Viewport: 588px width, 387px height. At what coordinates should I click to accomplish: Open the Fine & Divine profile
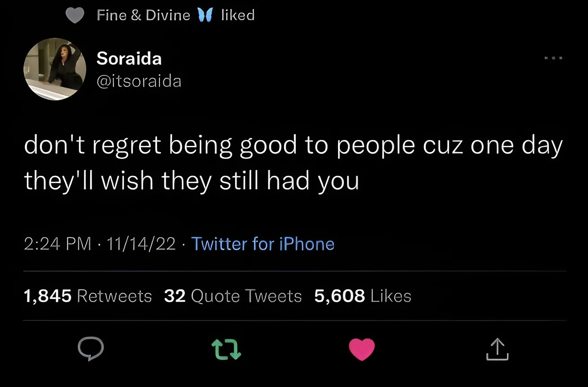pyautogui.click(x=143, y=15)
